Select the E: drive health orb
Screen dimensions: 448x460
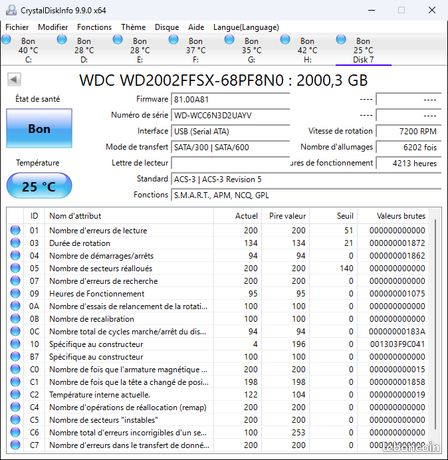(118, 40)
